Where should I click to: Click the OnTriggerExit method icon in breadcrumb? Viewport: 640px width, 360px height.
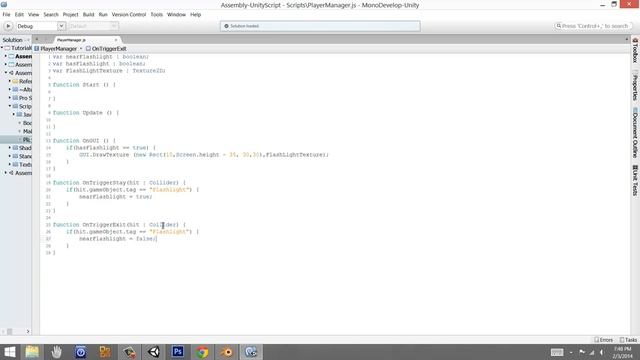(88, 49)
